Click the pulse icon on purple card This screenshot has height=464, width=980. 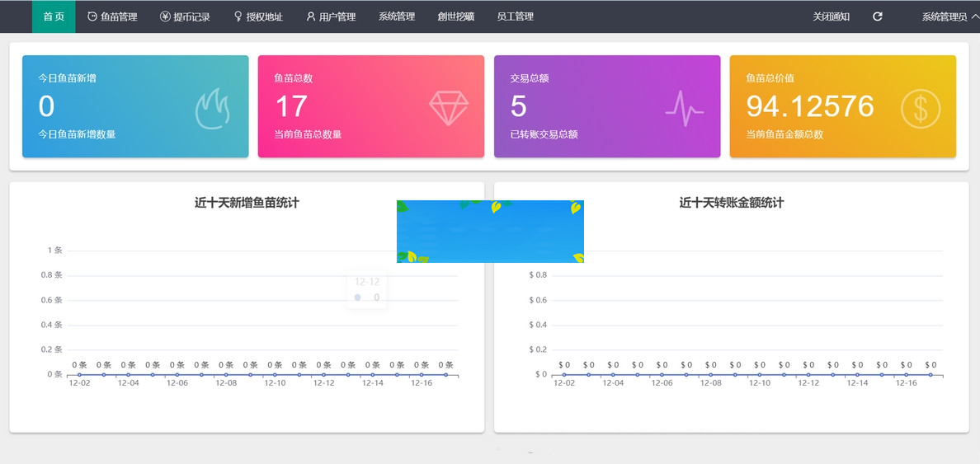point(684,108)
